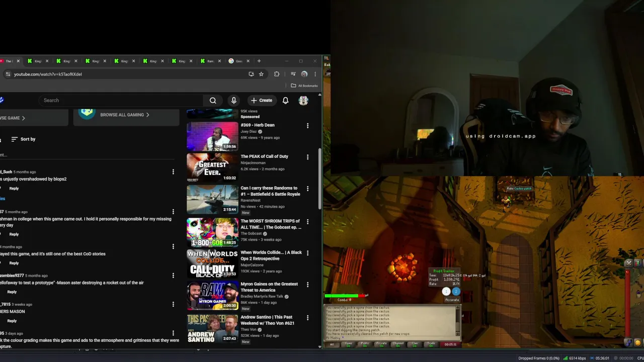644x362 pixels.
Task: Open the stats bar-chart icon in game
Action: pyautogui.click(x=637, y=263)
